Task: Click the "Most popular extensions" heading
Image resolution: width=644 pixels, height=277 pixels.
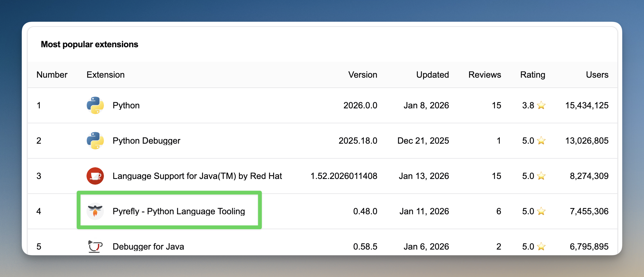Action: 89,44
